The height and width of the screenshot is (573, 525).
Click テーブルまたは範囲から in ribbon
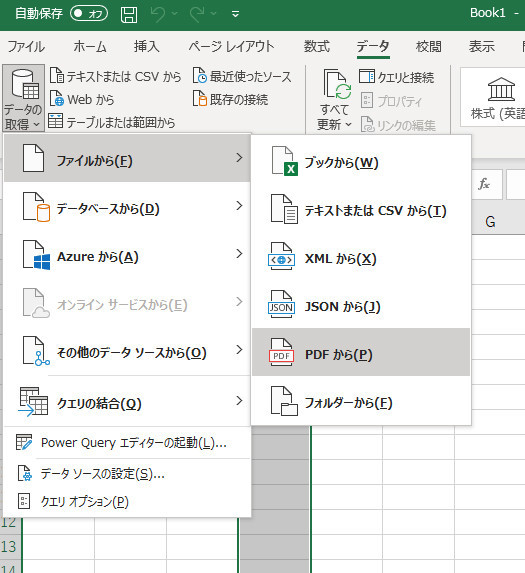tap(112, 122)
